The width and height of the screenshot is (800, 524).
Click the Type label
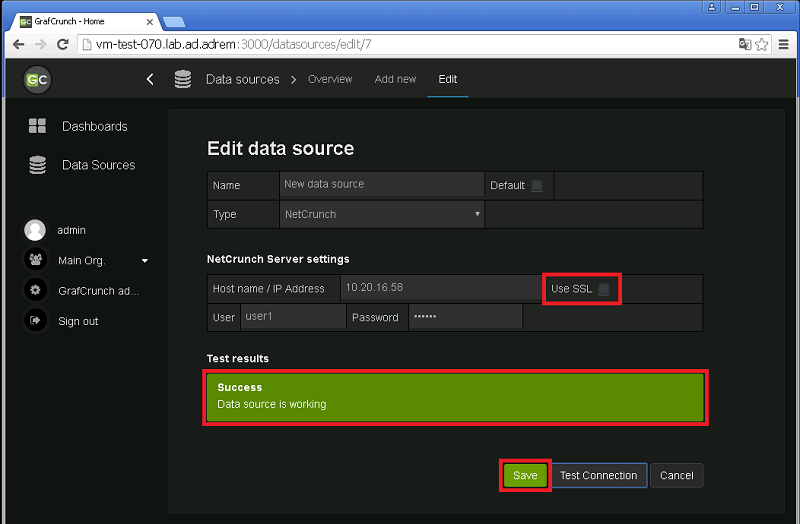[x=224, y=214]
